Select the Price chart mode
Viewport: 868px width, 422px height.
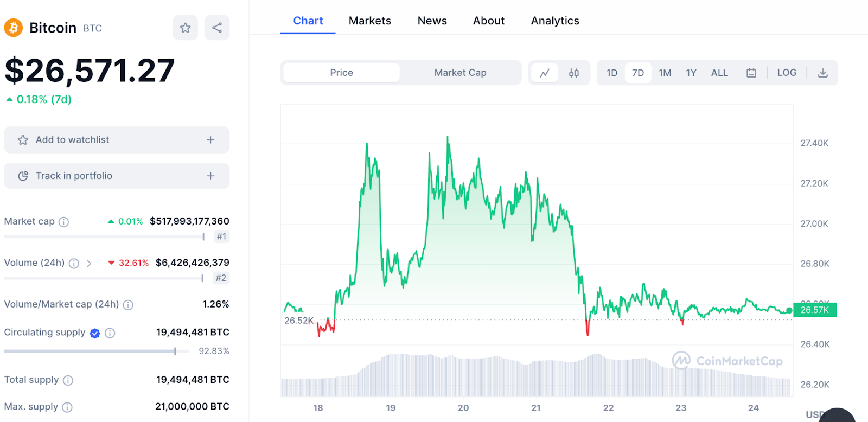(341, 73)
